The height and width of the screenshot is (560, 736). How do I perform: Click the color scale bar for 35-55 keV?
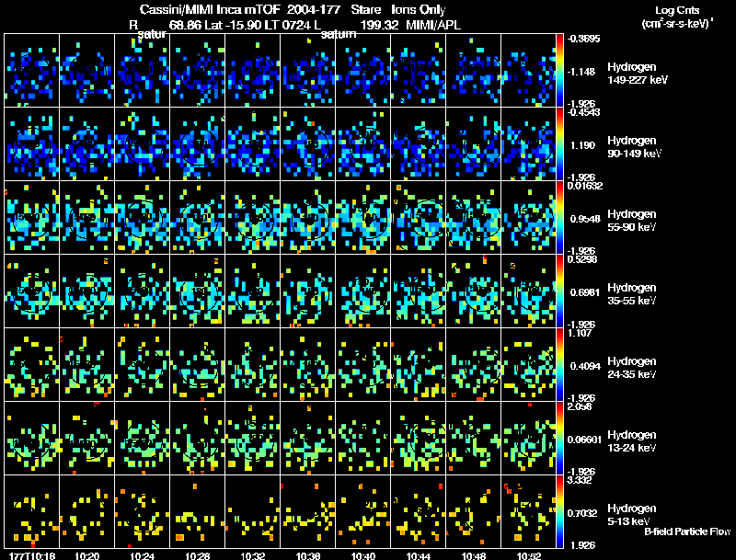pyautogui.click(x=559, y=291)
